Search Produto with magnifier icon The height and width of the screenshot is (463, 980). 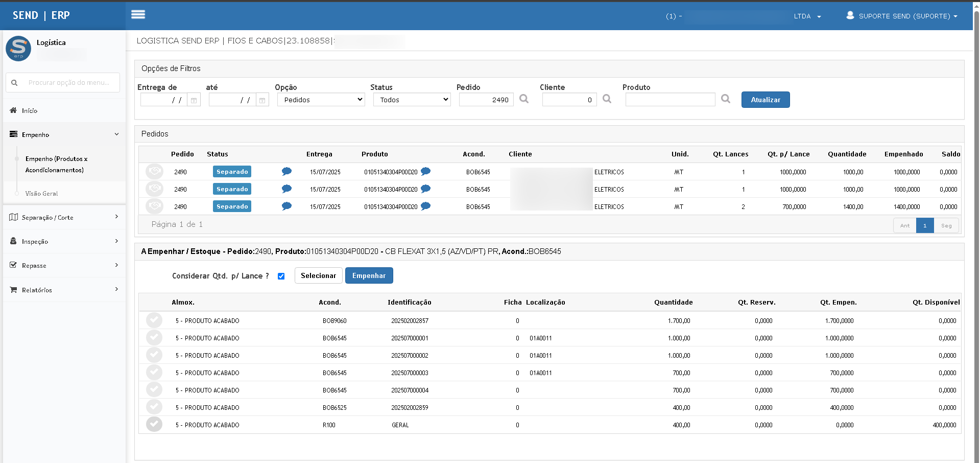pyautogui.click(x=726, y=99)
